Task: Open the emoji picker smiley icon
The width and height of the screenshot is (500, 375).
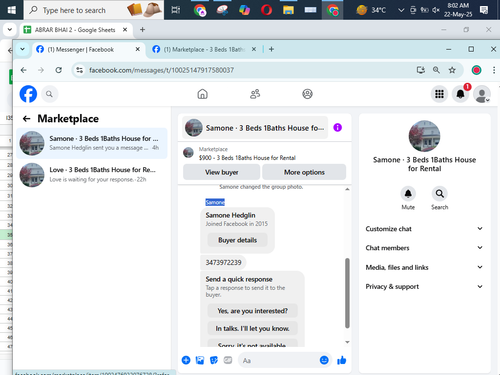Action: [324, 360]
